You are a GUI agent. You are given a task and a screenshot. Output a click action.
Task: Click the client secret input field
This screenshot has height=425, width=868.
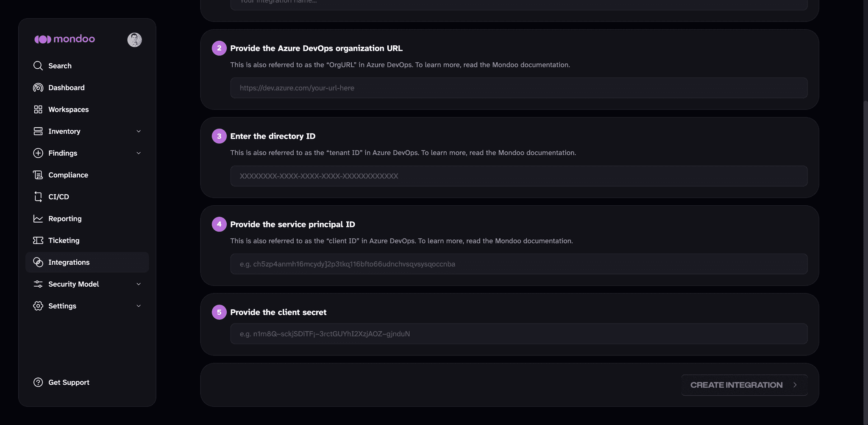[x=519, y=334]
